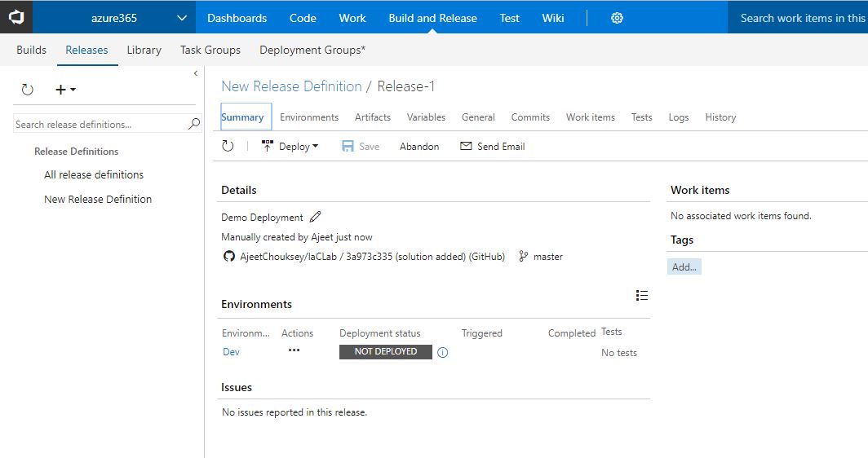868x458 pixels.
Task: Click the Completed column header
Action: (x=572, y=333)
